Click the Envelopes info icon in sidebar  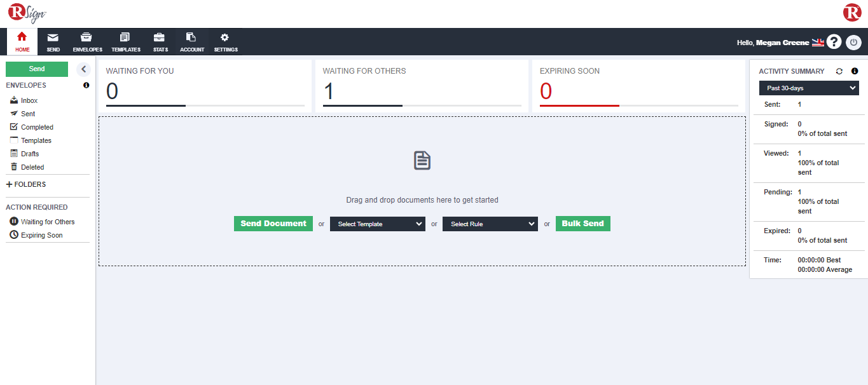(x=86, y=85)
